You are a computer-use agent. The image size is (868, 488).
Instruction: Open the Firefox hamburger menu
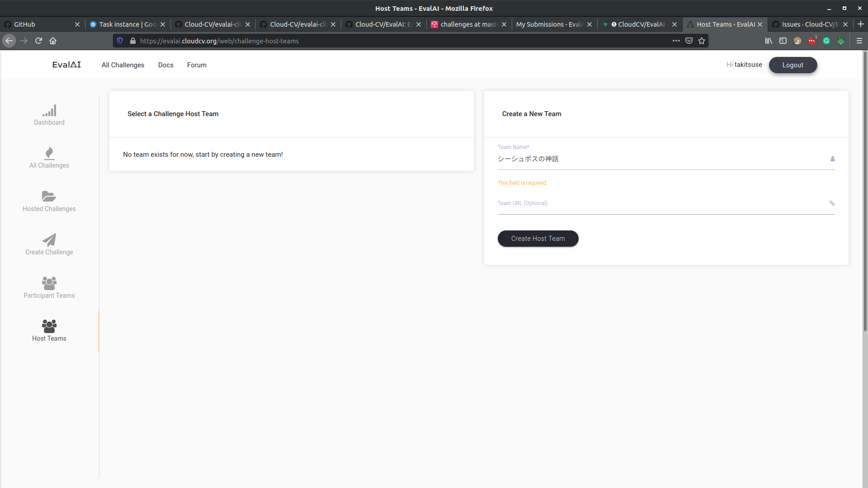click(859, 41)
